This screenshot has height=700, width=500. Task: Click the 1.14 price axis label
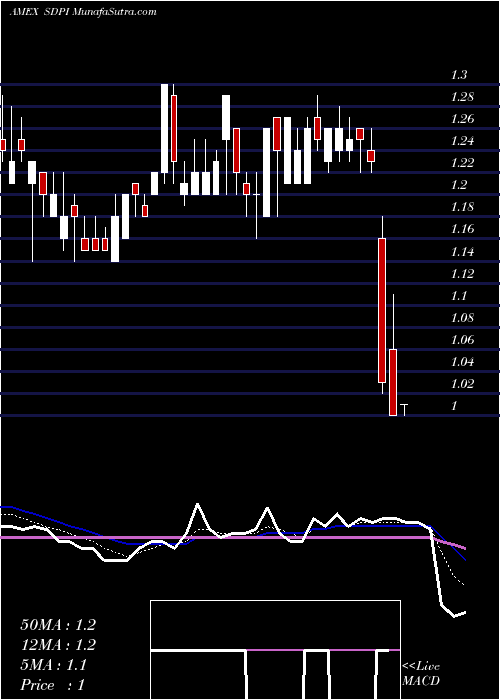click(462, 251)
